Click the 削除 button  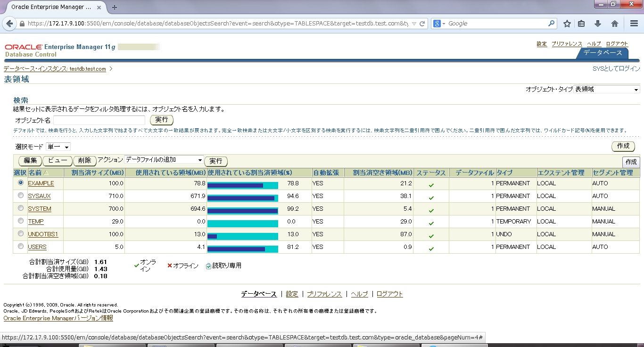[x=85, y=161]
